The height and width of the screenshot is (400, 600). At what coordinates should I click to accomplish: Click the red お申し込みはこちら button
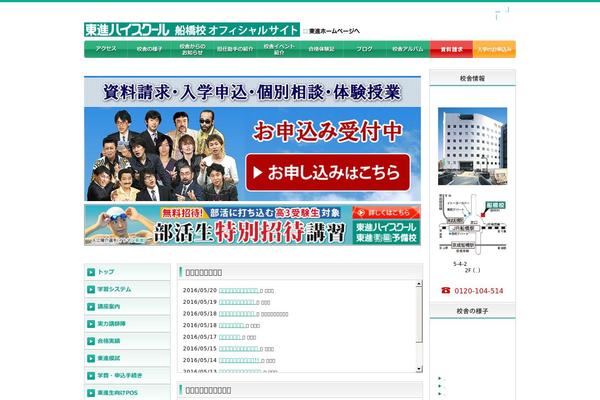(328, 173)
